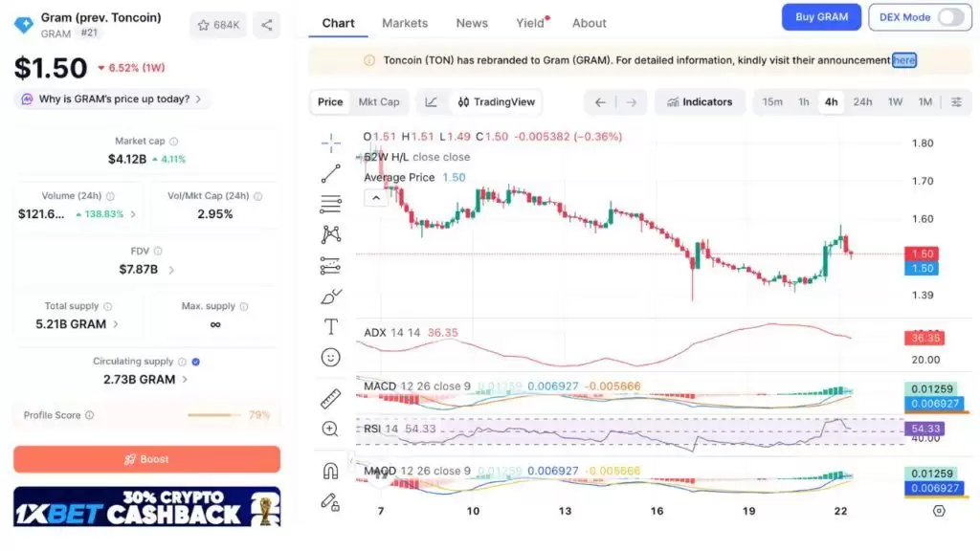Follow the 'here' announcement link

(x=903, y=60)
